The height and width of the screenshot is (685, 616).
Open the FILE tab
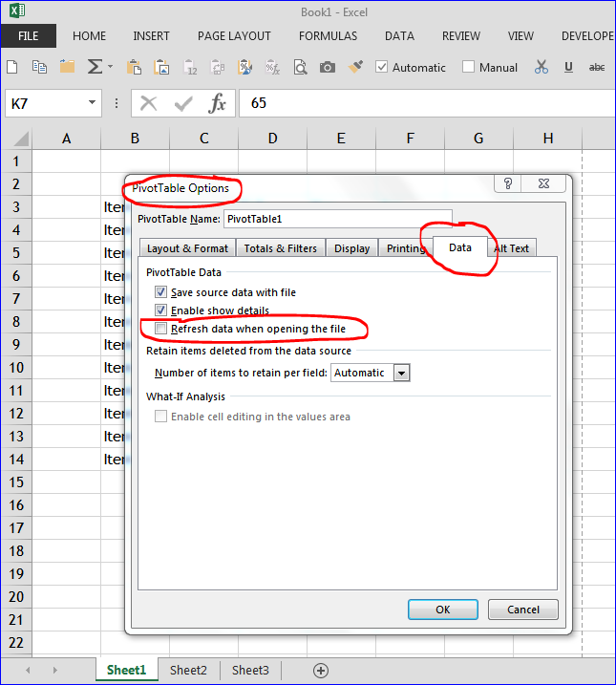(29, 35)
